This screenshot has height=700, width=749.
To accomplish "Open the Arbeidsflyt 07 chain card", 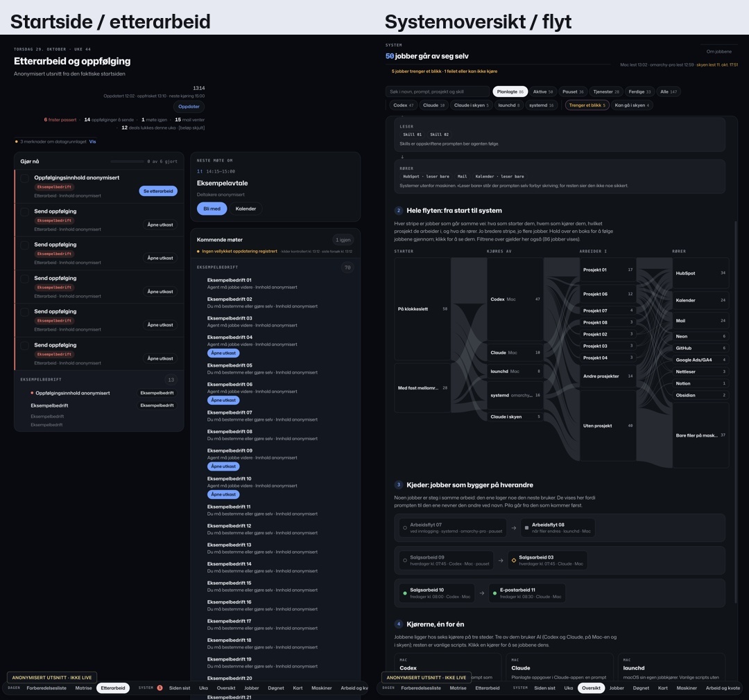I will [453, 527].
